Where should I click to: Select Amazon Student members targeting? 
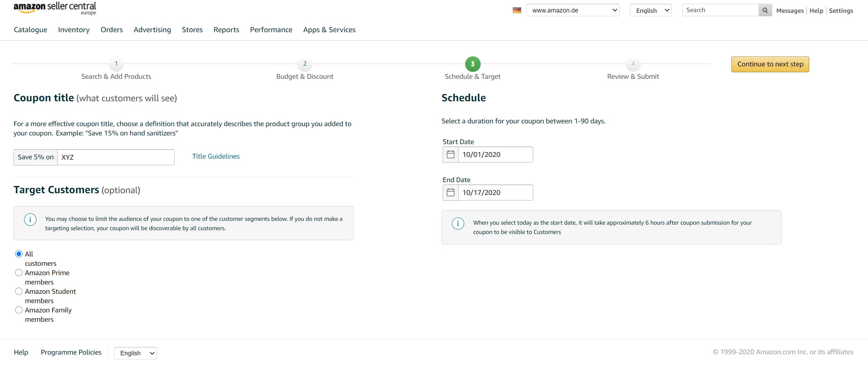pos(18,291)
